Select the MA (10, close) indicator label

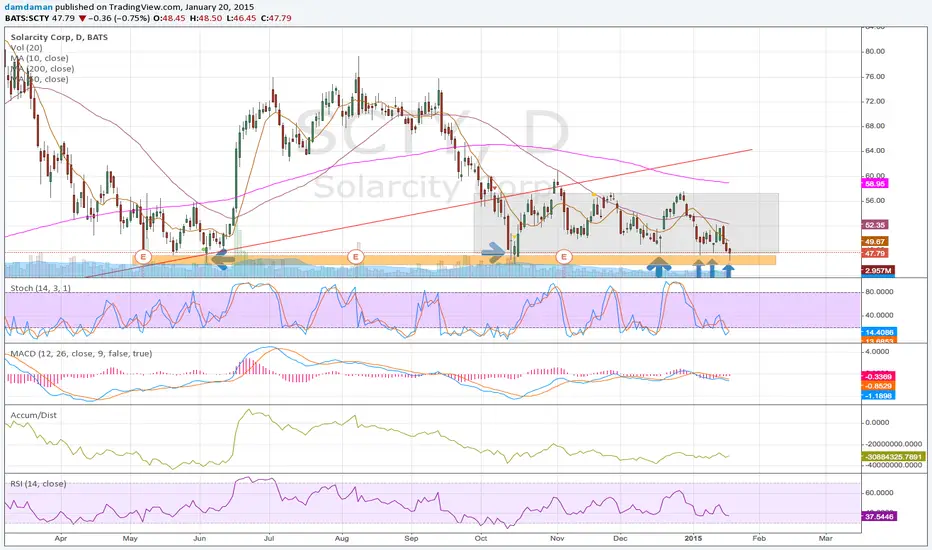click(39, 58)
